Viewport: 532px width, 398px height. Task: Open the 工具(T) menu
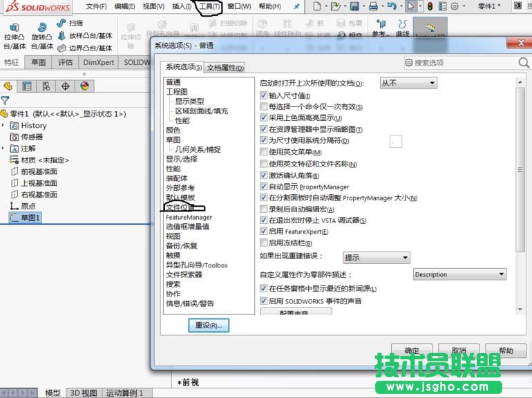pyautogui.click(x=209, y=6)
